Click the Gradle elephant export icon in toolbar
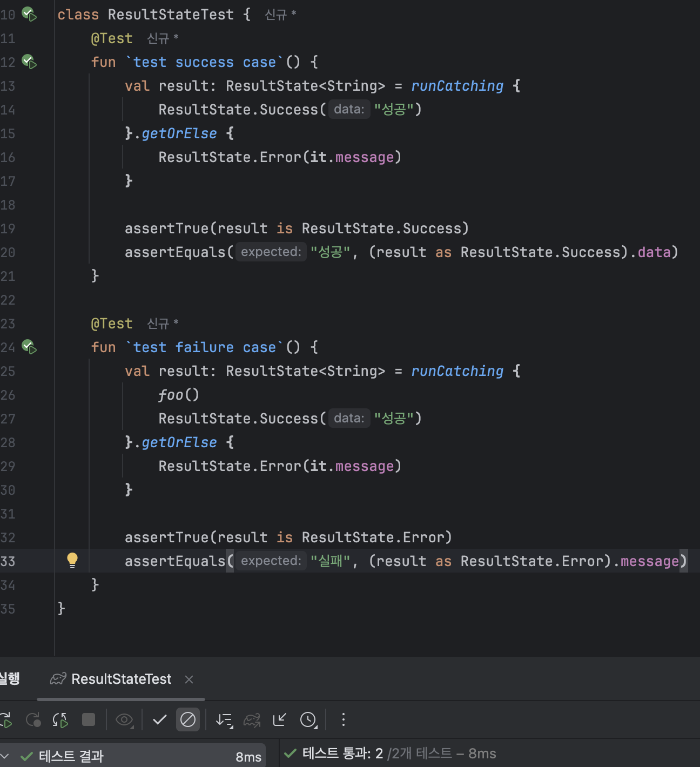 [252, 719]
